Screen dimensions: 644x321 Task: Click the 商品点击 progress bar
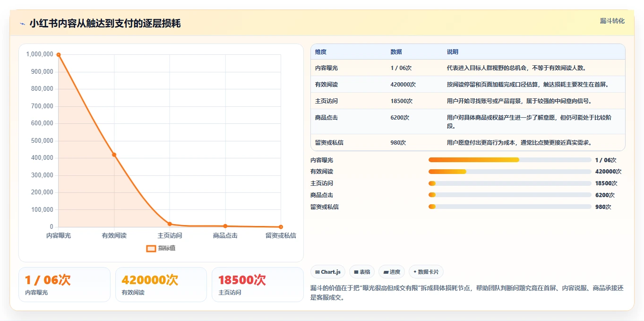pos(510,195)
